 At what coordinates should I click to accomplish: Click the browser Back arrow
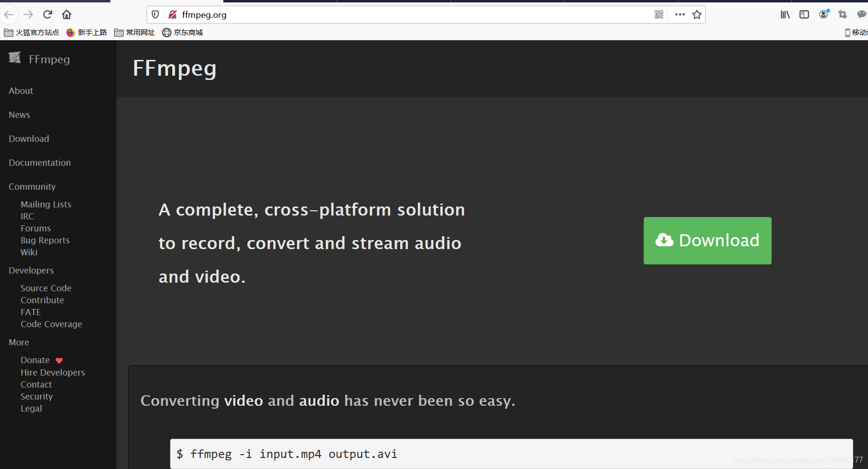point(8,14)
